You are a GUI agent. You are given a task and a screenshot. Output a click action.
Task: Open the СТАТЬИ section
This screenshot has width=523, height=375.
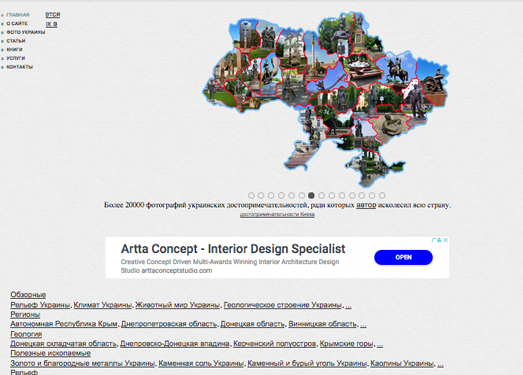(x=16, y=41)
